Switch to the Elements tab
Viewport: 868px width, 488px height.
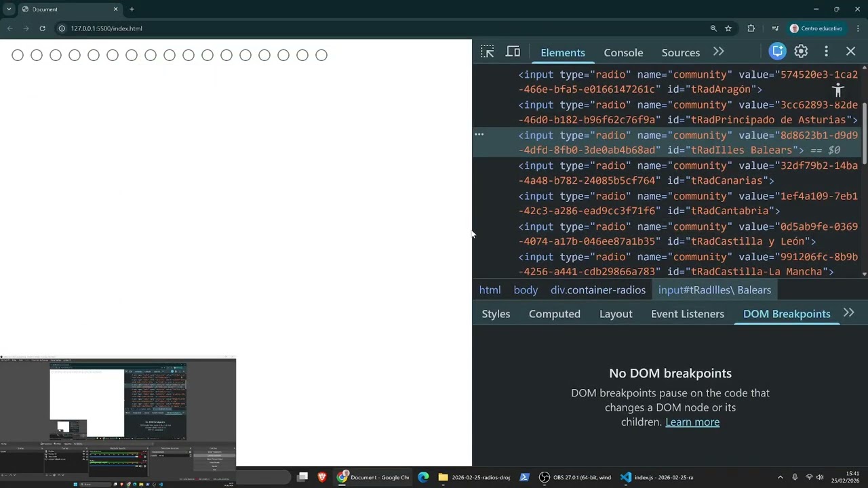point(563,52)
